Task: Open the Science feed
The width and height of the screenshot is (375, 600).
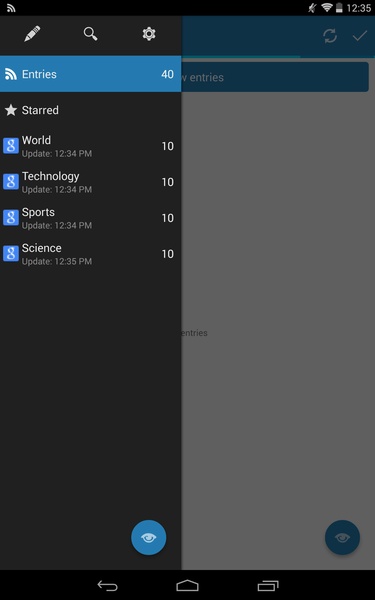Action: click(90, 254)
